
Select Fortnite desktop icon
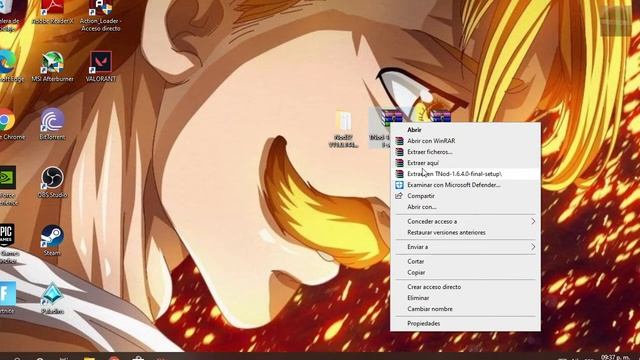7,298
